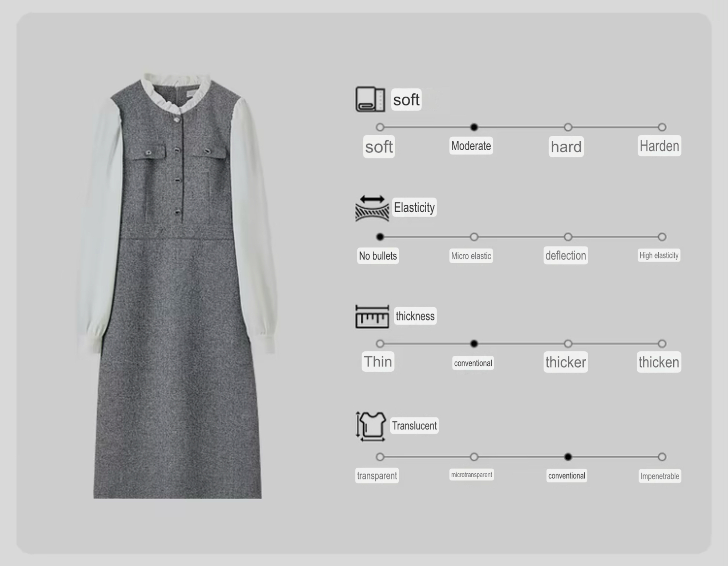The width and height of the screenshot is (728, 566).
Task: Click the hard label
Action: [566, 146]
